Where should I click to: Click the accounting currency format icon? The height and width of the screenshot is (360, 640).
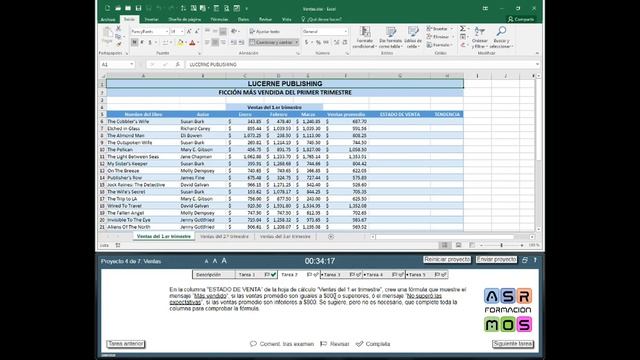[307, 42]
